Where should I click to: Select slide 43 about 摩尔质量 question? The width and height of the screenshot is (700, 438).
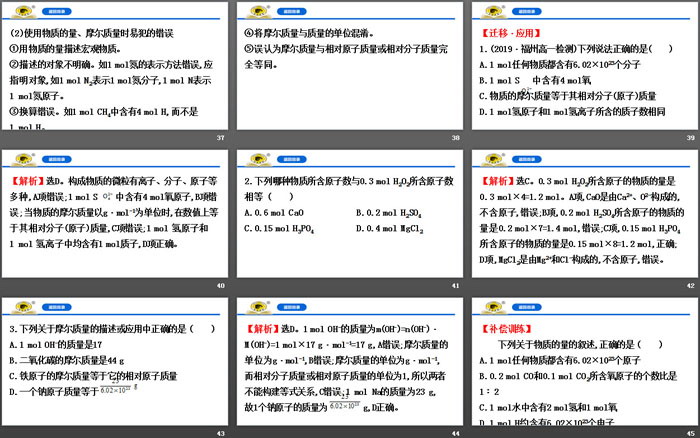point(115,361)
